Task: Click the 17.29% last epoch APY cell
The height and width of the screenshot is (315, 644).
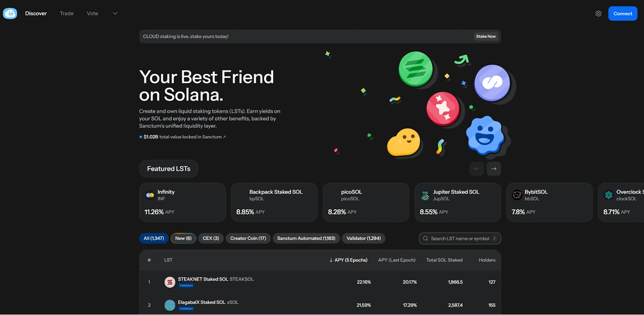Action: coord(409,305)
